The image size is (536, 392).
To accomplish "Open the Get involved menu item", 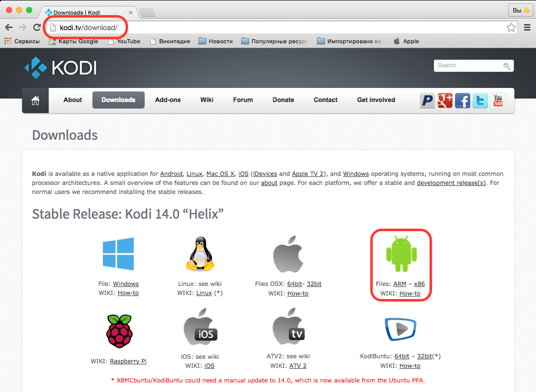I will 376,100.
